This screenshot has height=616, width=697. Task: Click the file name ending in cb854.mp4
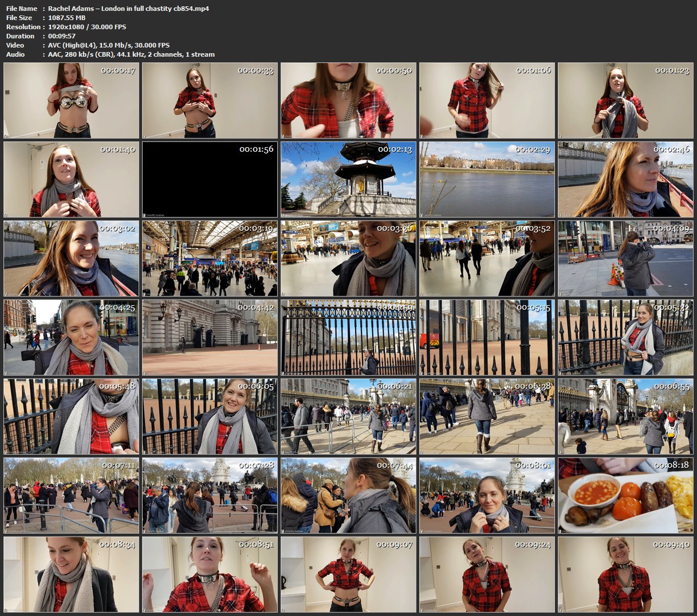click(128, 9)
